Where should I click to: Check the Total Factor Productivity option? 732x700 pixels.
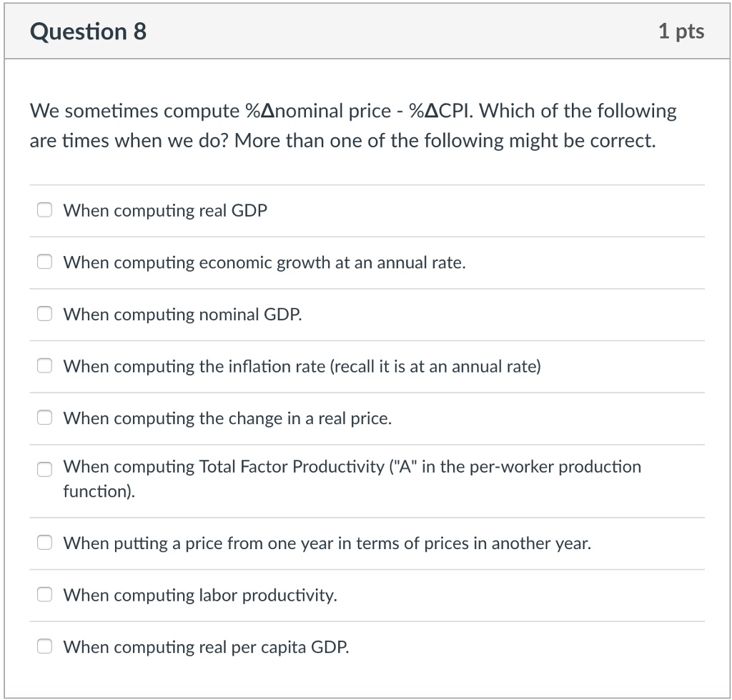(x=44, y=470)
